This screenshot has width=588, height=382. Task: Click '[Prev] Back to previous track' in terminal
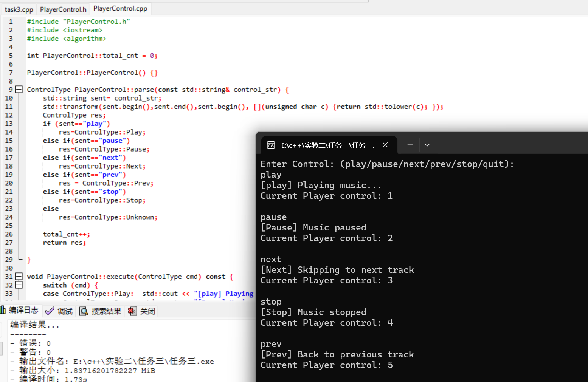pyautogui.click(x=337, y=354)
